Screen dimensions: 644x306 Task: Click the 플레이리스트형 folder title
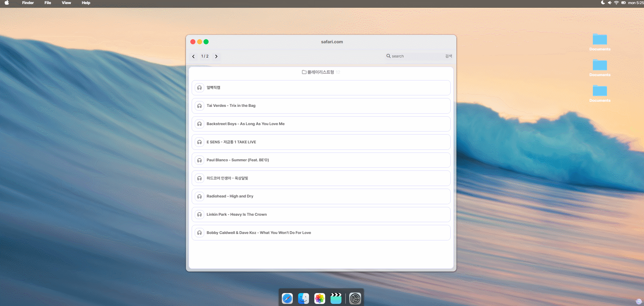pyautogui.click(x=320, y=72)
